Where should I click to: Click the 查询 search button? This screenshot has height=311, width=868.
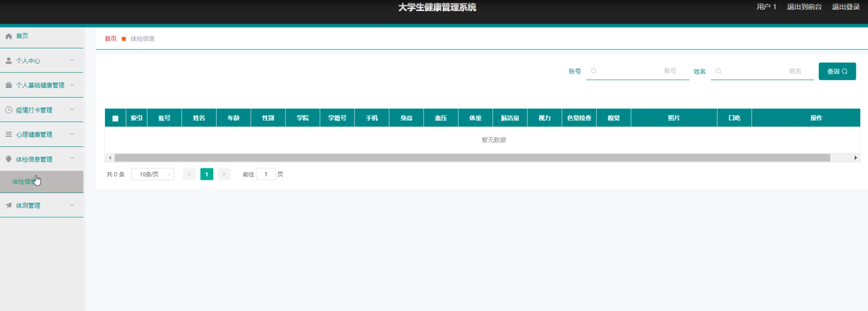pyautogui.click(x=837, y=71)
